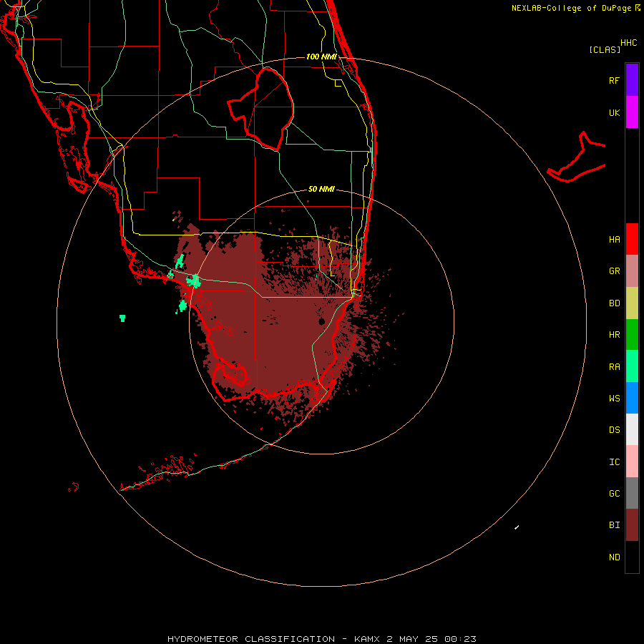The image size is (644, 644).
Task: Click the HA red legend swatch
Action: (x=632, y=239)
